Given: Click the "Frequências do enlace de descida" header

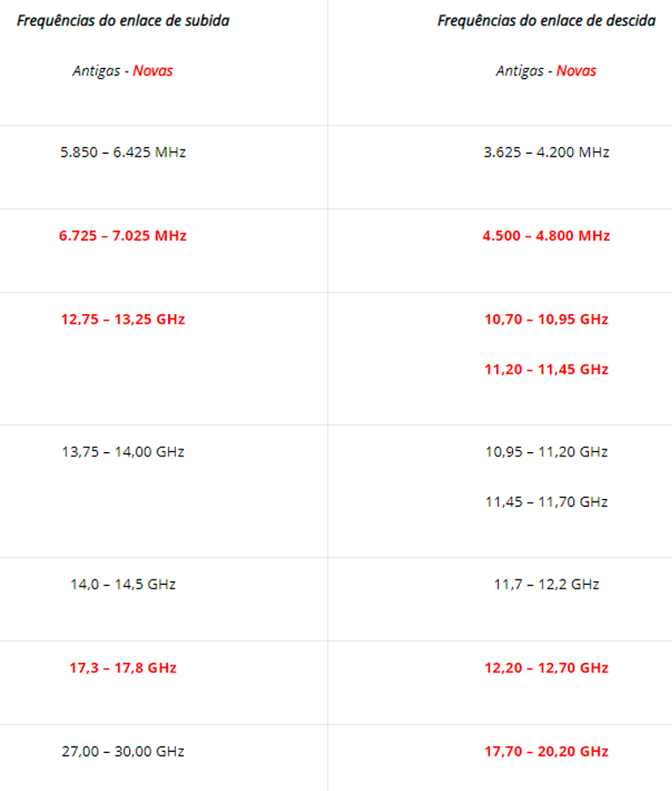Looking at the screenshot, I should tap(546, 20).
